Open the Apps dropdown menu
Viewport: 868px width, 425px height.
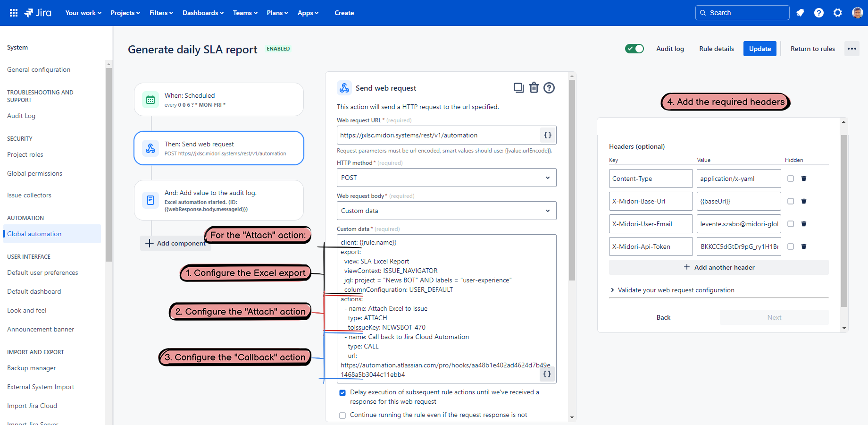pos(308,13)
